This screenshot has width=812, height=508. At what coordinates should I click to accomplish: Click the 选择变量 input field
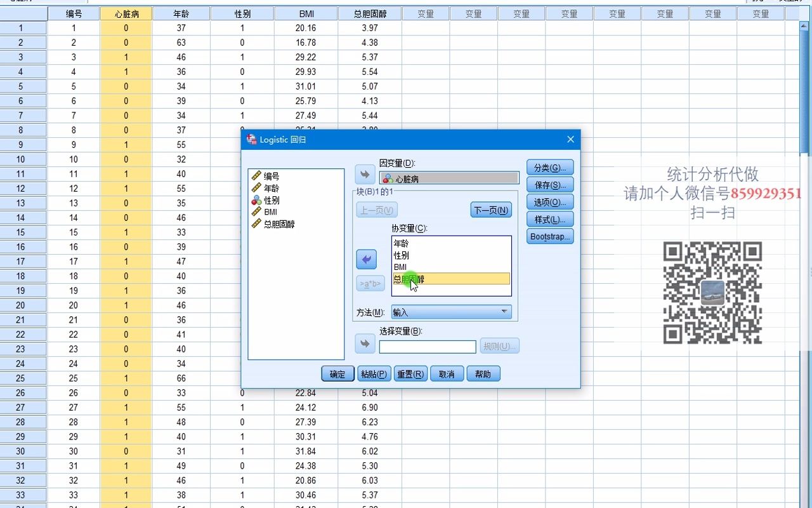[428, 347]
